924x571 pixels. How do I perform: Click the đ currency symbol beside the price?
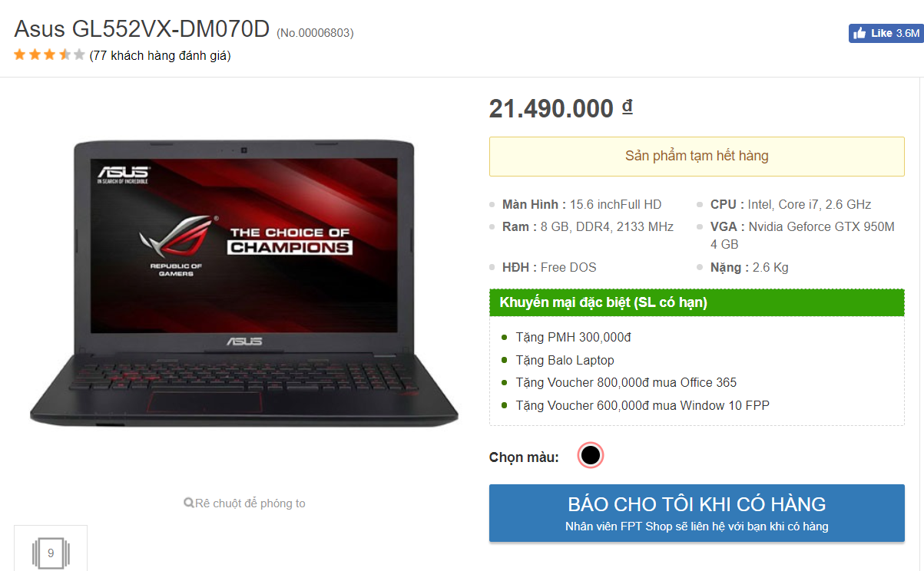pos(627,107)
